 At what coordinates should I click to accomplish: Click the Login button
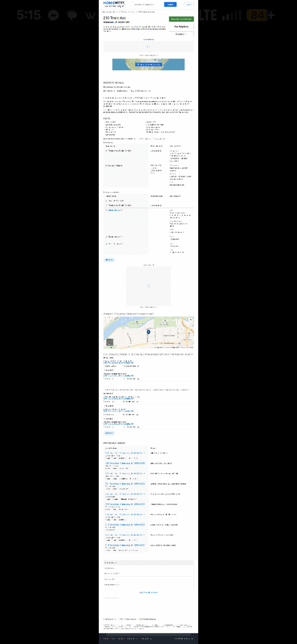pyautogui.click(x=189, y=5)
